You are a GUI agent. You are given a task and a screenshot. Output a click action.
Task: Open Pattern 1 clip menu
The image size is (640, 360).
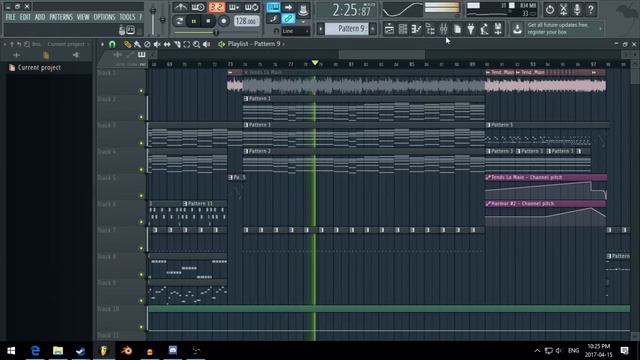click(246, 99)
